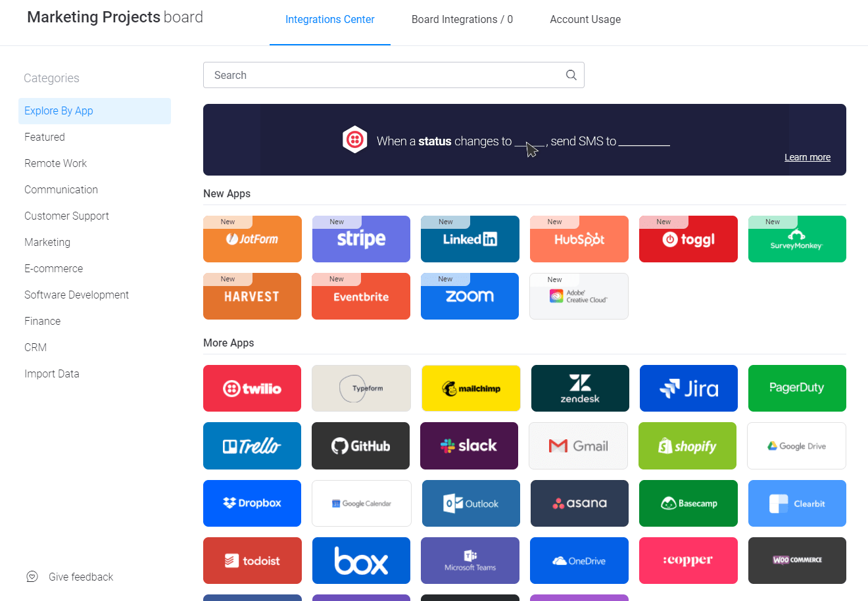This screenshot has height=601, width=868.
Task: Click the search magnifier icon
Action: [571, 75]
